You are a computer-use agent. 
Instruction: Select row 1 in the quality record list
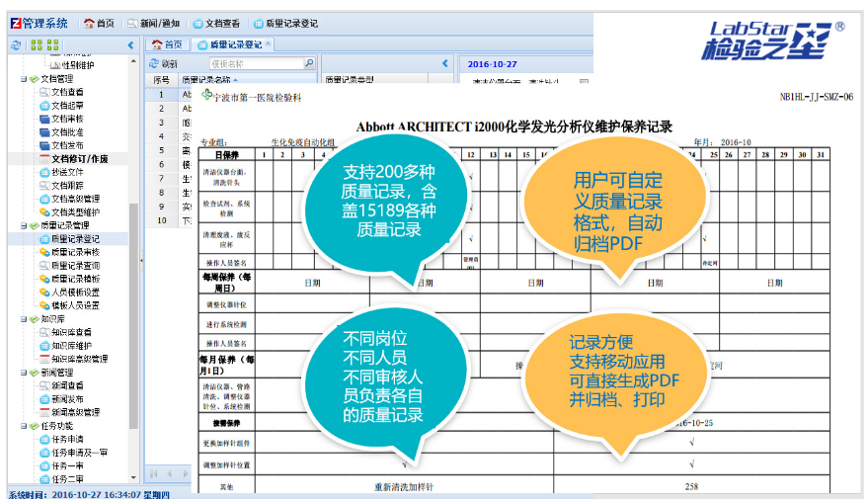[x=169, y=95]
